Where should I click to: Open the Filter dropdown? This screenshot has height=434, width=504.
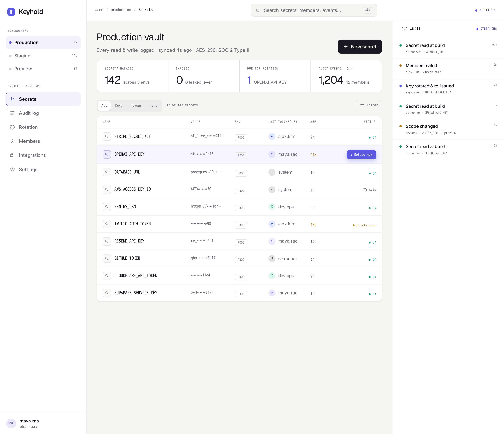[x=369, y=105]
